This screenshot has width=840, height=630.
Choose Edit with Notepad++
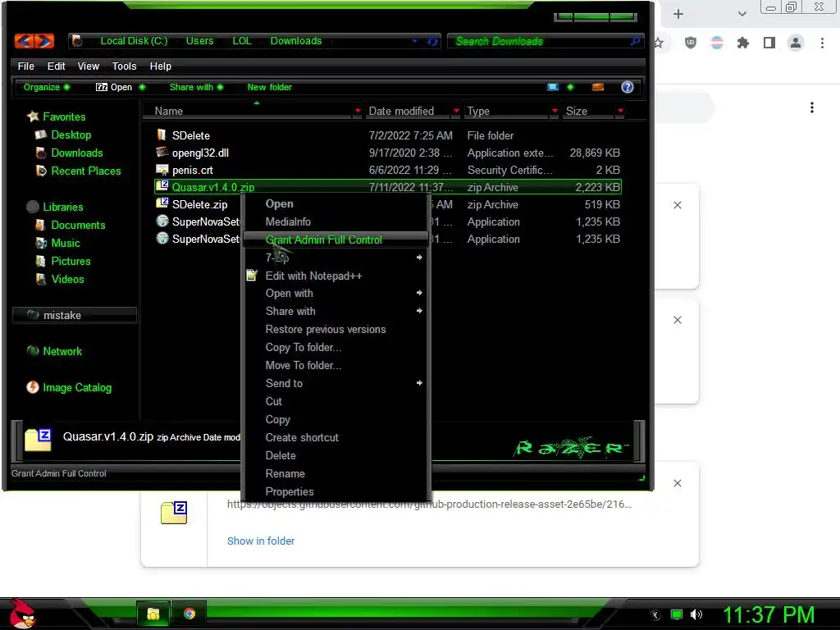336,276
